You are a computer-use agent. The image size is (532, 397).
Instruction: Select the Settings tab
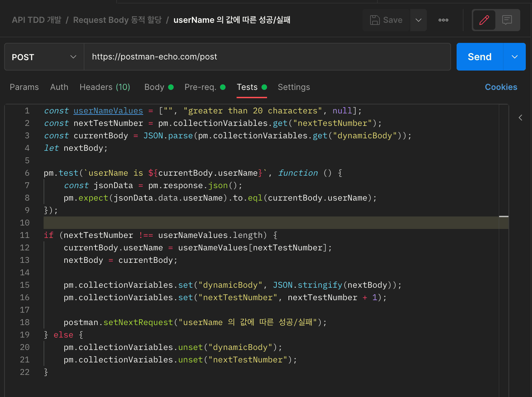pyautogui.click(x=294, y=87)
